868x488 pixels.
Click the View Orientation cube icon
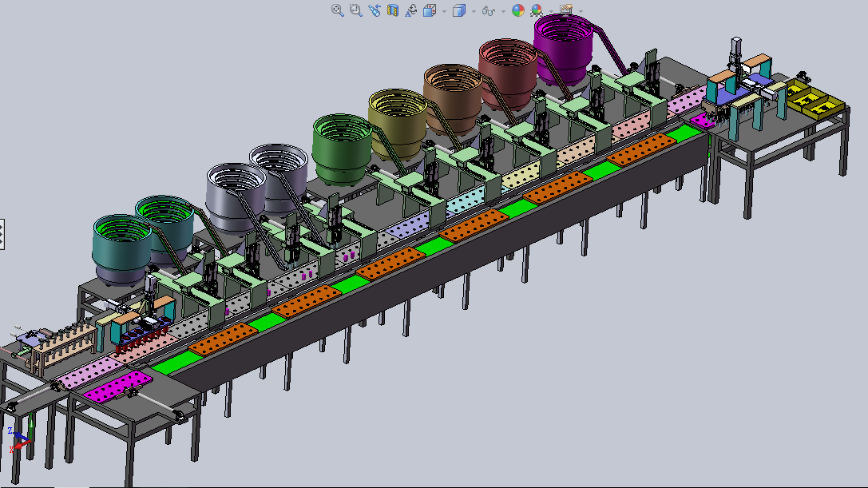[x=430, y=10]
